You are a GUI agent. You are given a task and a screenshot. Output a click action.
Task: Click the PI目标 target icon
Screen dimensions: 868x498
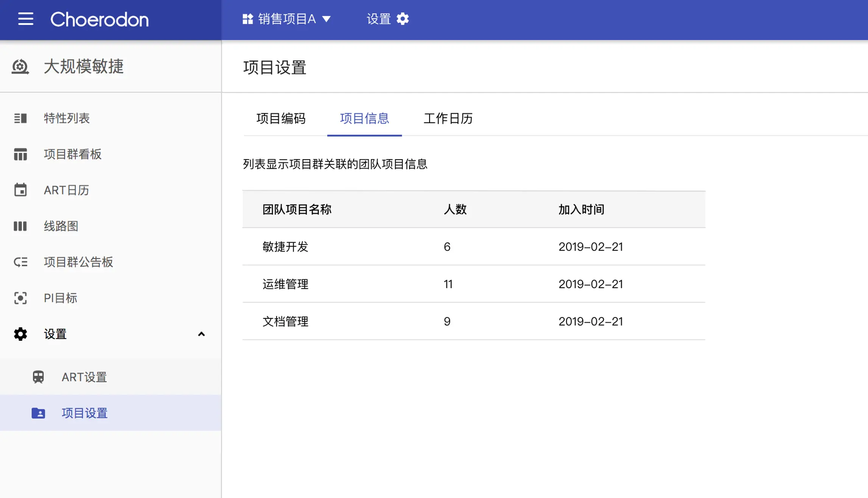tap(20, 298)
